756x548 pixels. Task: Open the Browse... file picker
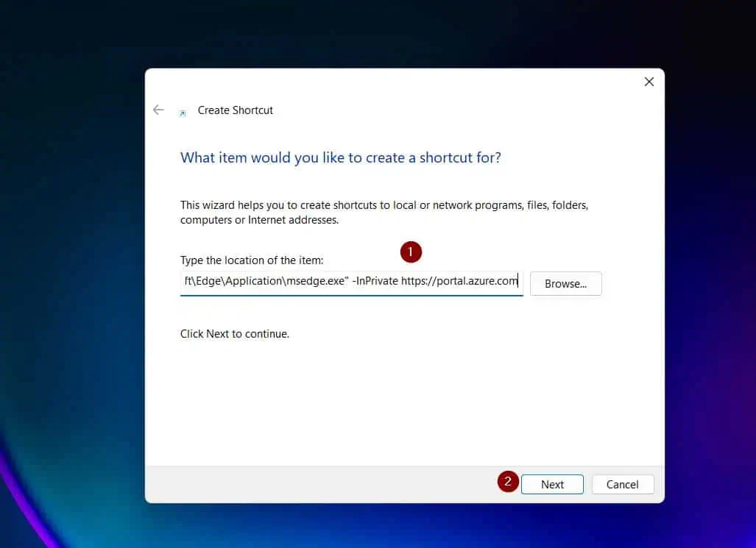click(x=565, y=284)
